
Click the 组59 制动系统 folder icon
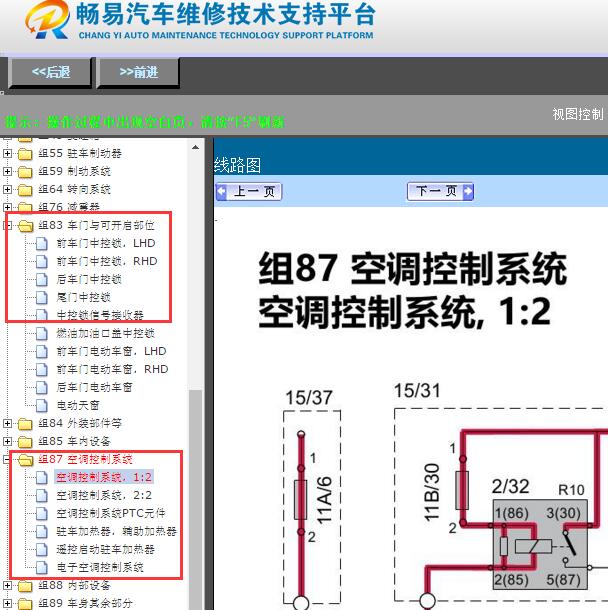[25, 172]
